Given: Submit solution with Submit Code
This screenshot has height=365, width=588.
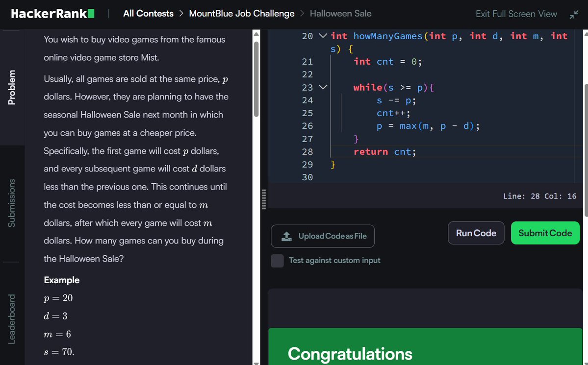Looking at the screenshot, I should click(545, 233).
